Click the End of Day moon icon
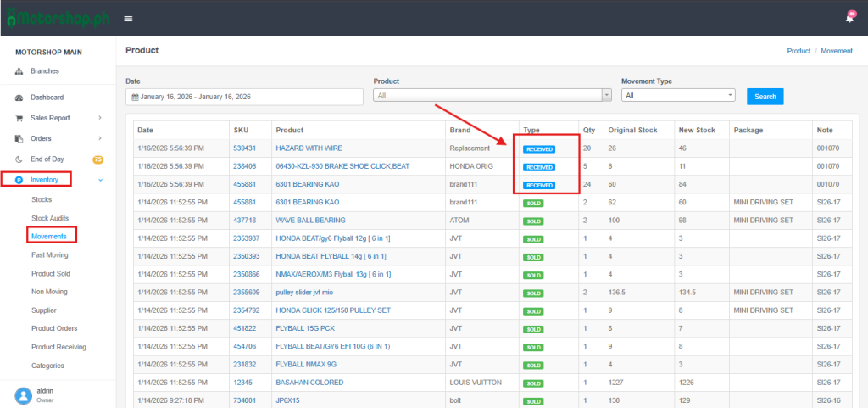868x408 pixels. click(19, 159)
